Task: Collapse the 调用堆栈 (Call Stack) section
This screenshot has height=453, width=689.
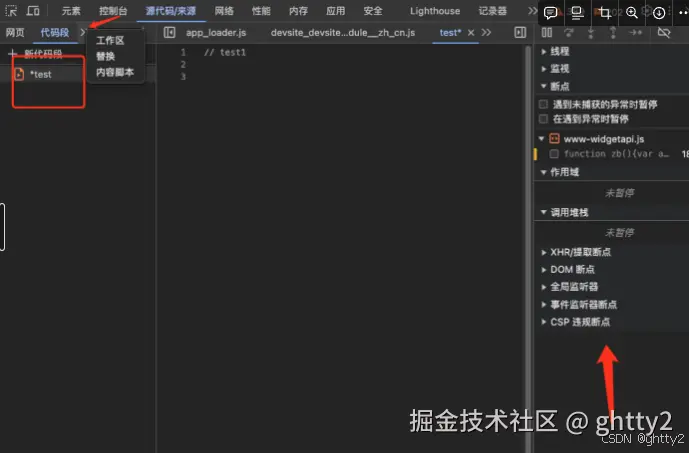Action: coord(544,213)
